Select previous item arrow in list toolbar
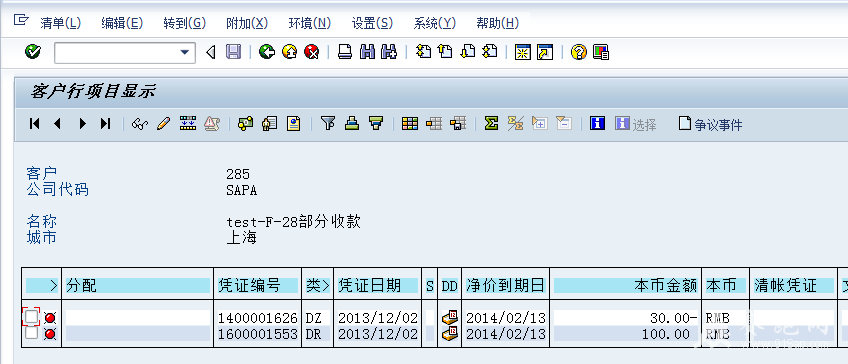This screenshot has width=848, height=364. (57, 124)
